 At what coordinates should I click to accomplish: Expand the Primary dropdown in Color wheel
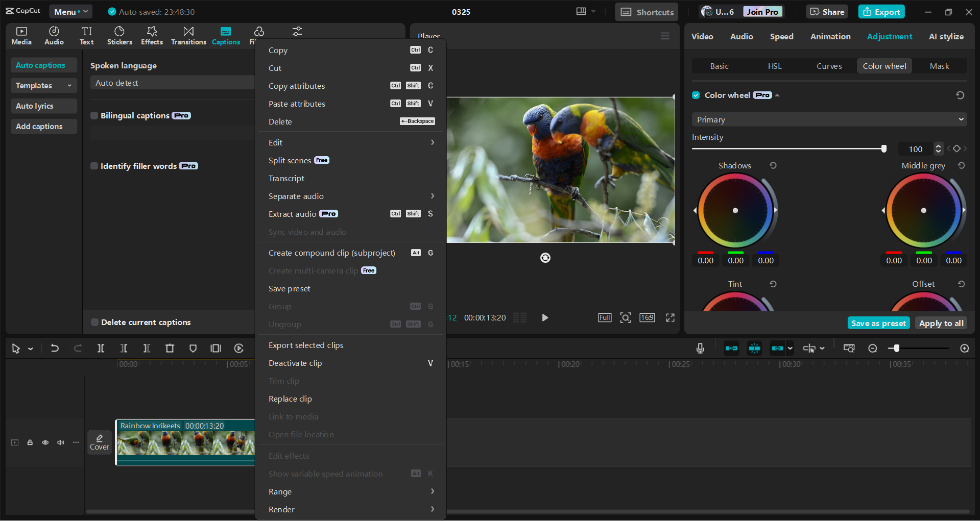click(x=828, y=119)
